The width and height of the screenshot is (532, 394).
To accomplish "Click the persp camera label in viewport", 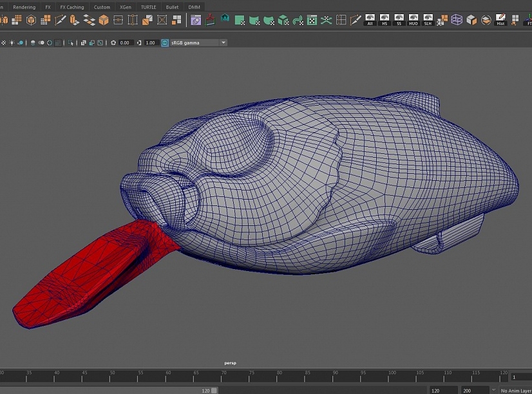I will (230, 363).
